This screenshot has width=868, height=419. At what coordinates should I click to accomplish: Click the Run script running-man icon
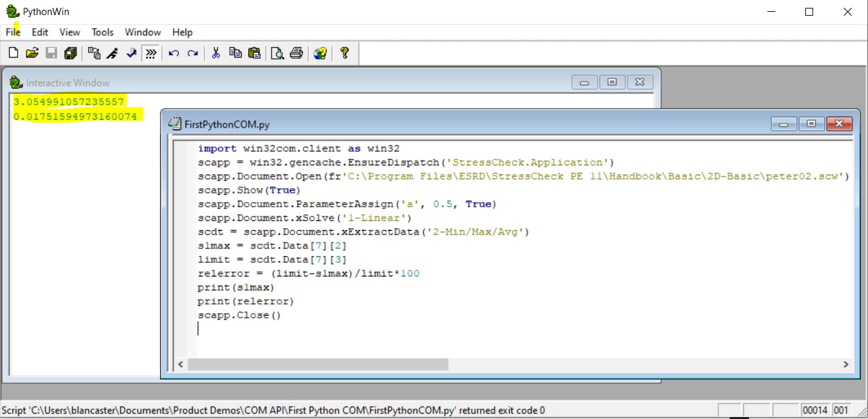coord(112,54)
